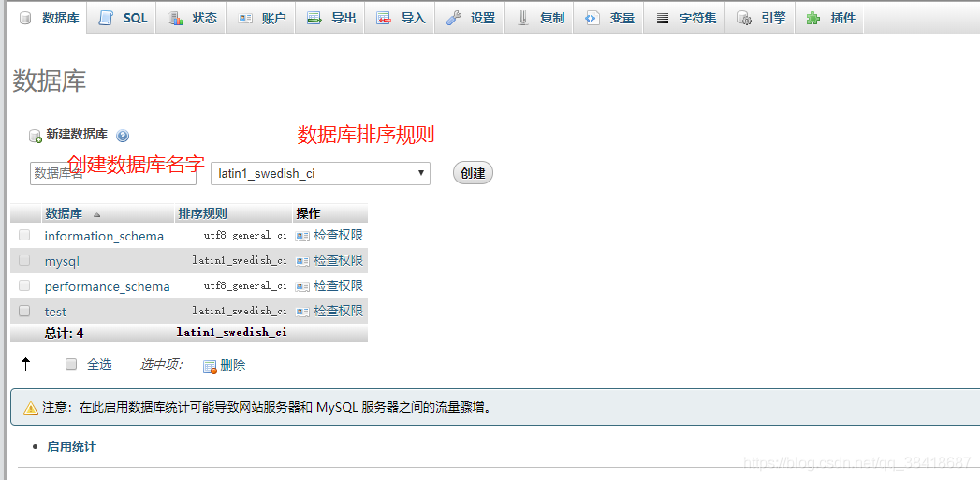Focus the 数据库名 input field
Screen dimensions: 980x480
[113, 173]
